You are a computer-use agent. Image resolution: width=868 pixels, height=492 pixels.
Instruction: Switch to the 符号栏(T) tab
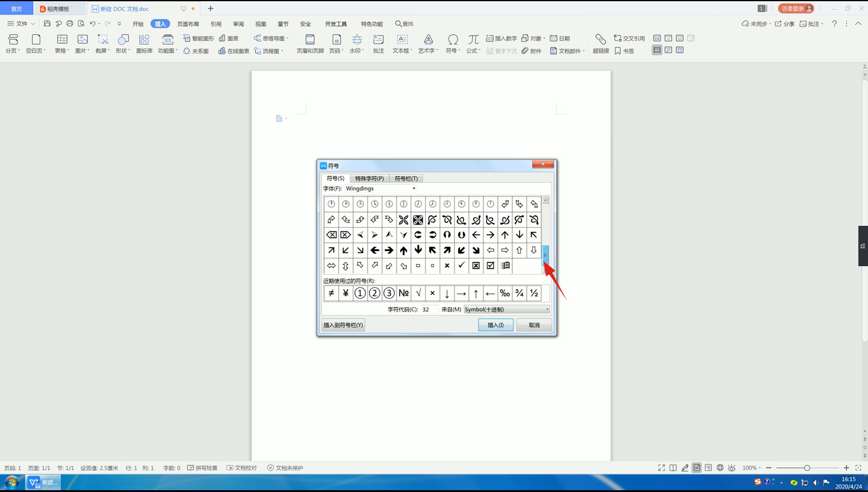tap(406, 178)
